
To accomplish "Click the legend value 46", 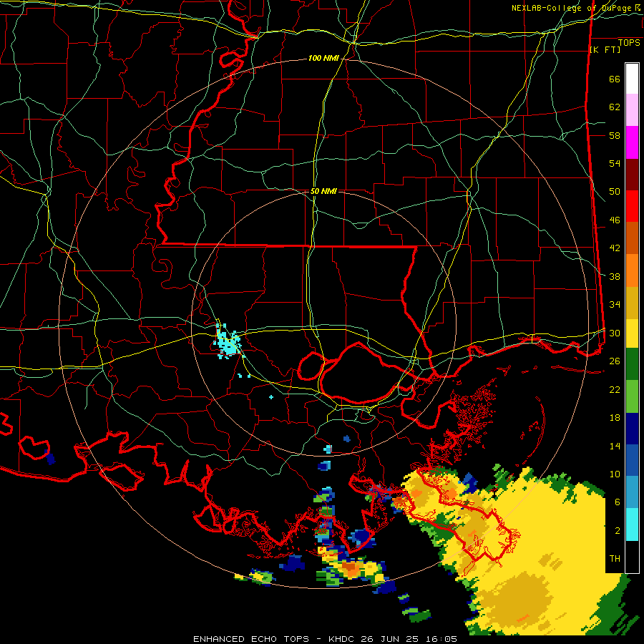I will 615,220.
